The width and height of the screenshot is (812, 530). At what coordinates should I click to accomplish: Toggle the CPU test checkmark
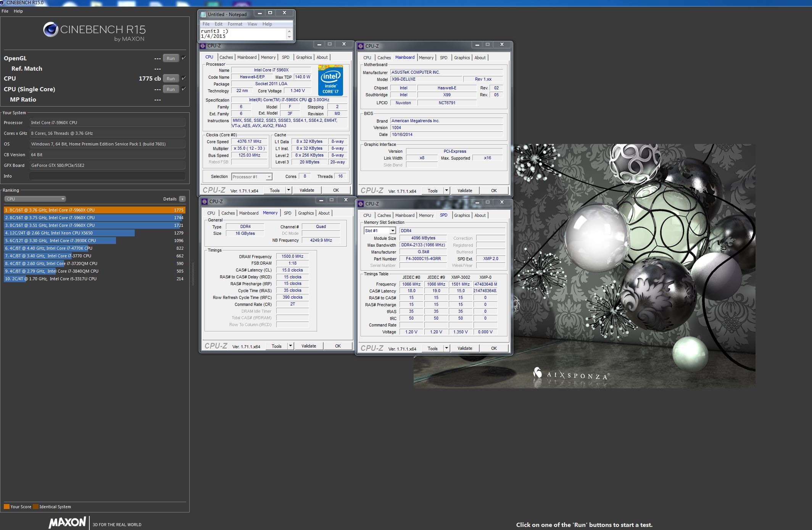pos(184,78)
